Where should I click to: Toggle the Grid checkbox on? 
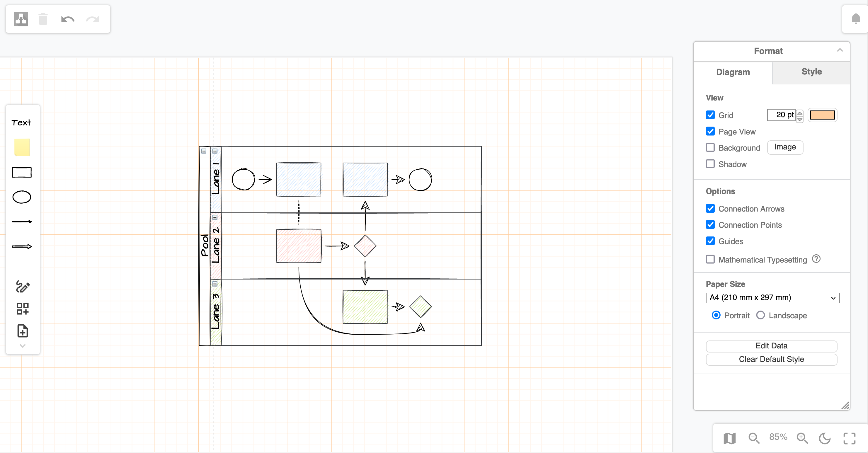point(710,114)
